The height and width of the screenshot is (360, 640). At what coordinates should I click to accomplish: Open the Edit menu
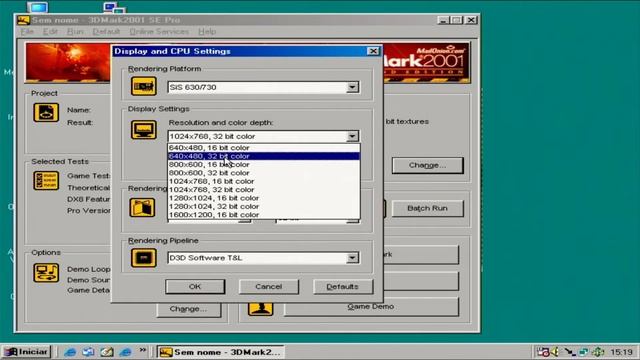tap(50, 31)
